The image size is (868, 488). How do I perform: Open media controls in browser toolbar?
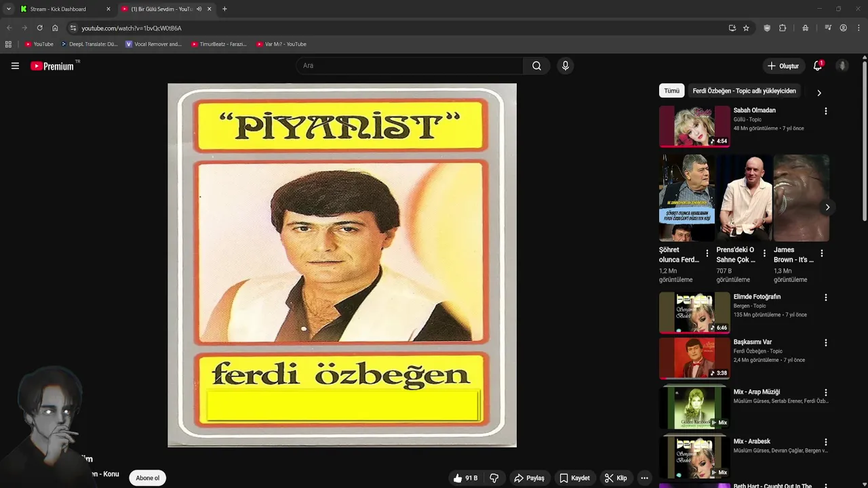tap(828, 28)
